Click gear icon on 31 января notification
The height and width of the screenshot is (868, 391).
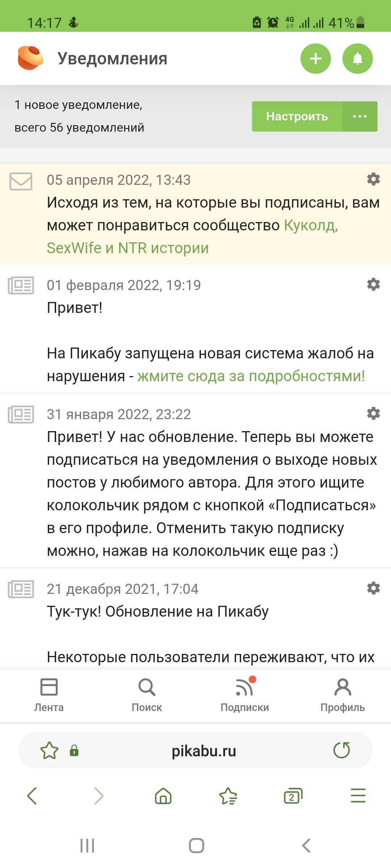(x=373, y=413)
